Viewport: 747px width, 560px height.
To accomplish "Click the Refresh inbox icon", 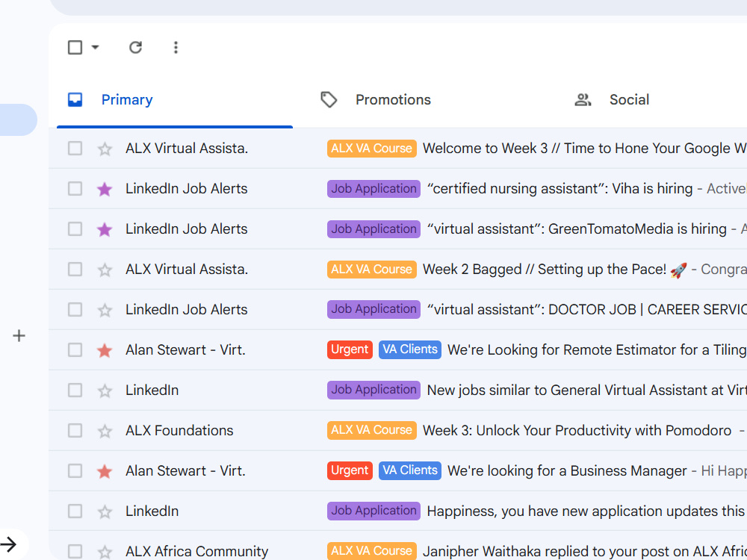I will 136,47.
